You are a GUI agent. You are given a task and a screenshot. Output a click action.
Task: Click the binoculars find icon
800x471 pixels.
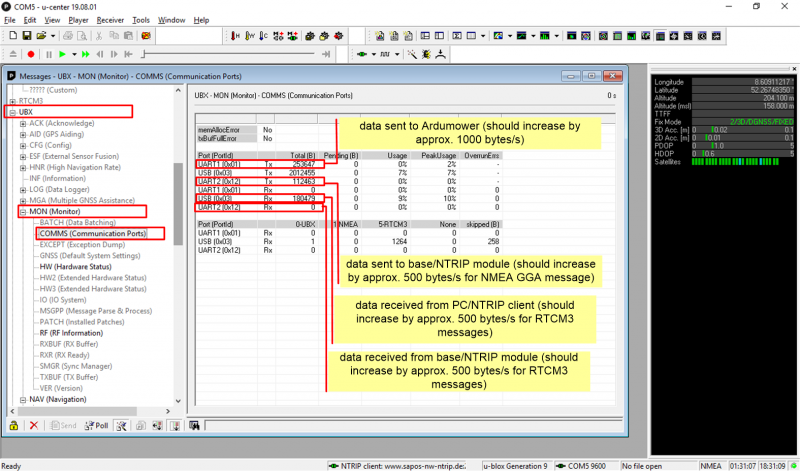pyautogui.click(x=194, y=425)
